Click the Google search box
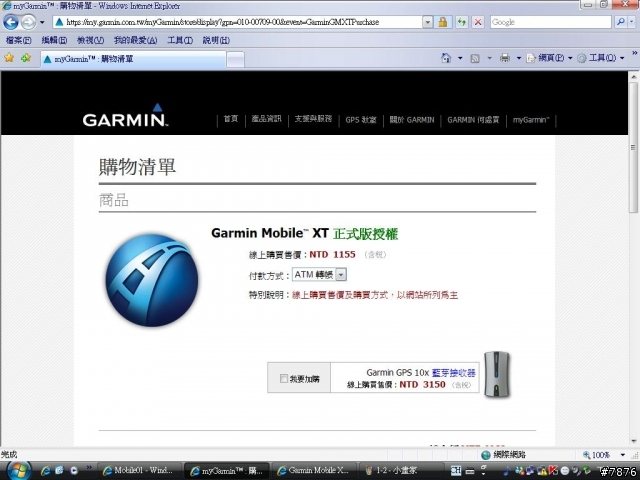The image size is (640, 480). tap(551, 22)
